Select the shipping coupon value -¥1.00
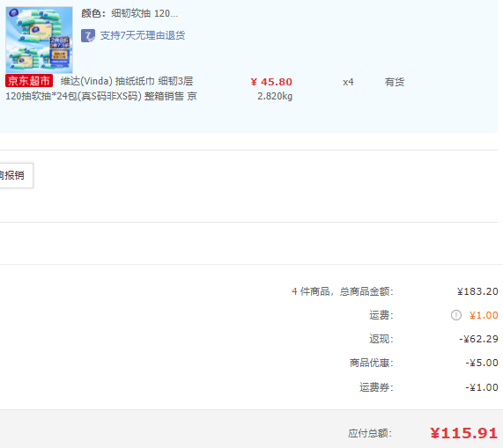This screenshot has height=448, width=503. click(x=482, y=387)
